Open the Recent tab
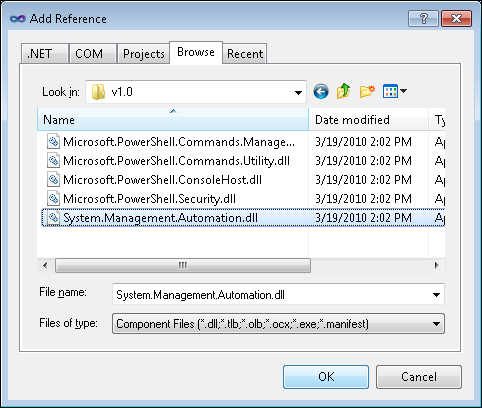This screenshot has height=408, width=482. point(245,53)
